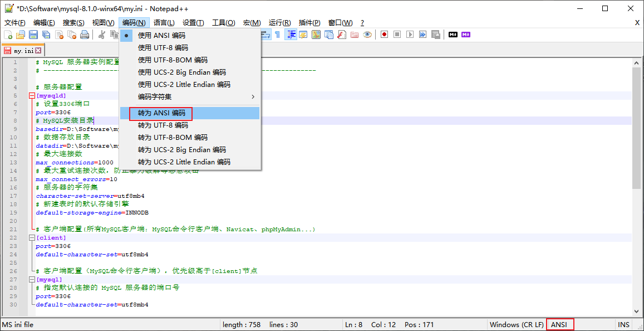Screen dimensions: 644x331
Task: Click the Open file toolbar icon
Action: [x=21, y=35]
